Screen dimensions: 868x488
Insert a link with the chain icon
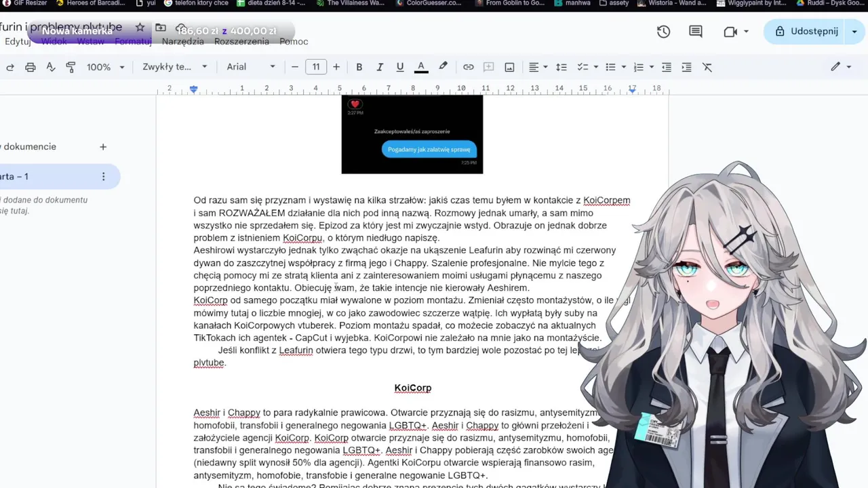click(469, 67)
